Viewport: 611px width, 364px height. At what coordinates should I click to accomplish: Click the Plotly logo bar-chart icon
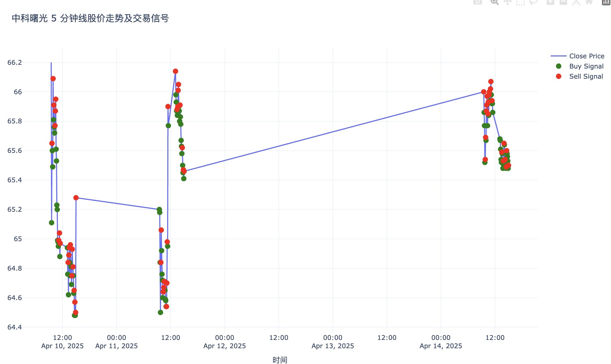(x=606, y=2)
